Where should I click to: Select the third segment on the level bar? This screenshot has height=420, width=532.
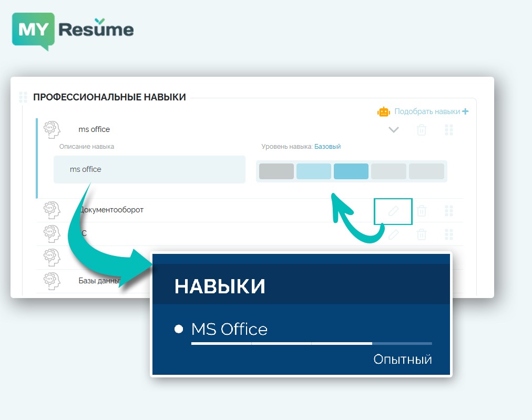[x=351, y=171]
